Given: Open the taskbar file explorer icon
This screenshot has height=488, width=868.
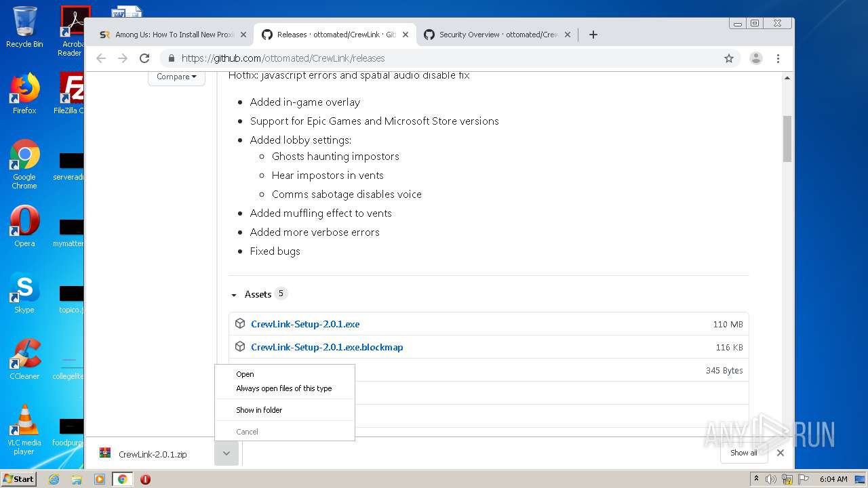Looking at the screenshot, I should 77,479.
